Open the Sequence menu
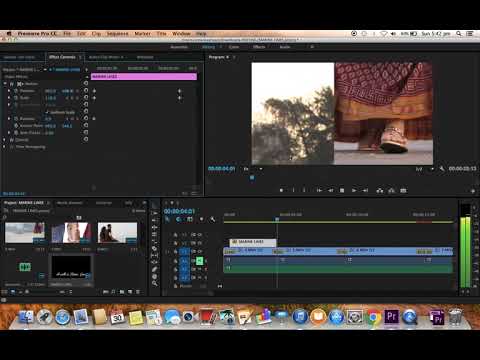The width and height of the screenshot is (480, 360). pos(117,34)
